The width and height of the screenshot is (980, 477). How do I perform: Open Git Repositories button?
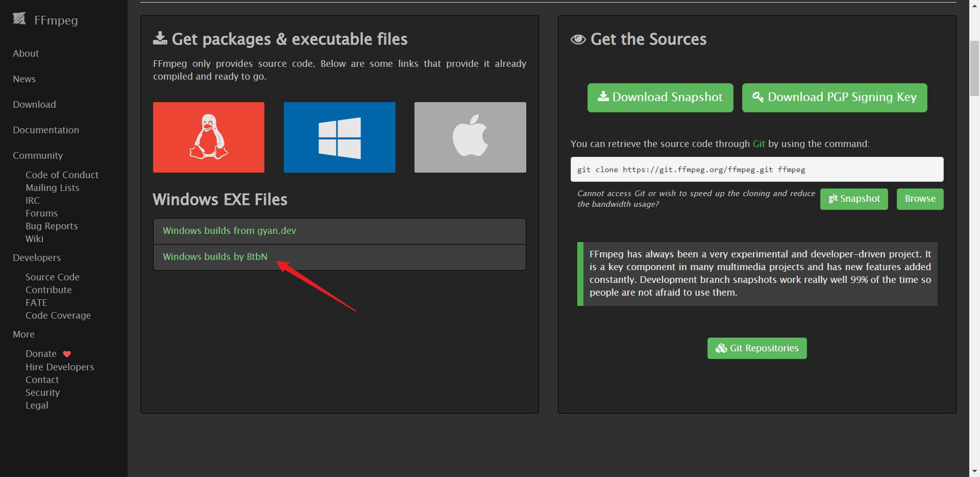(x=757, y=348)
